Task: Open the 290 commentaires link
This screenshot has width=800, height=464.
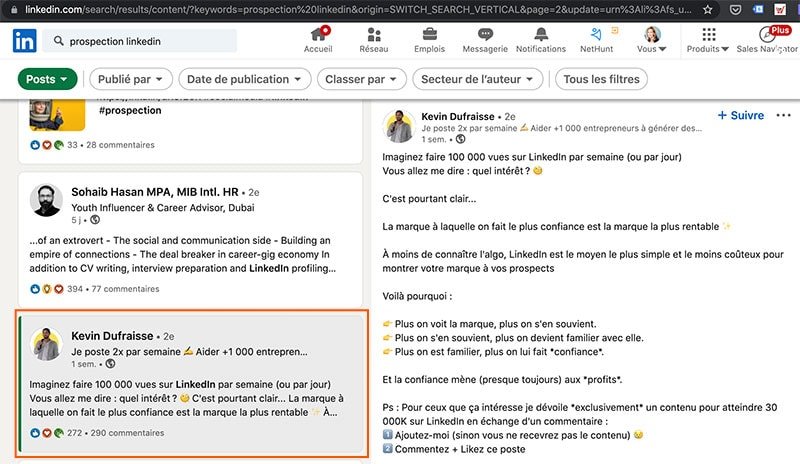Action: pyautogui.click(x=128, y=433)
